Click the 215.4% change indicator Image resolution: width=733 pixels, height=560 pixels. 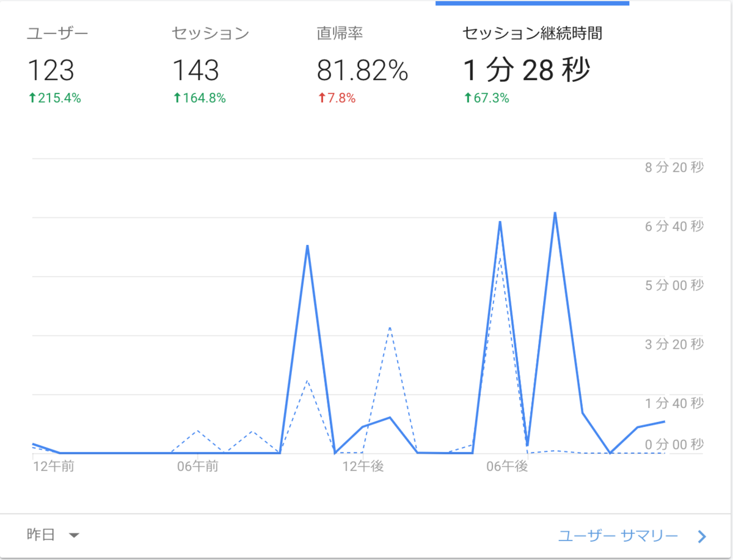54,98
